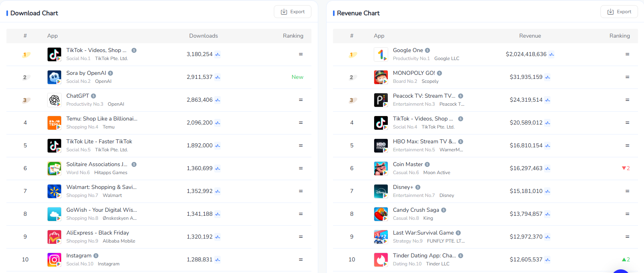
Task: Click the Candy Crush Saga icon
Action: pos(381,214)
